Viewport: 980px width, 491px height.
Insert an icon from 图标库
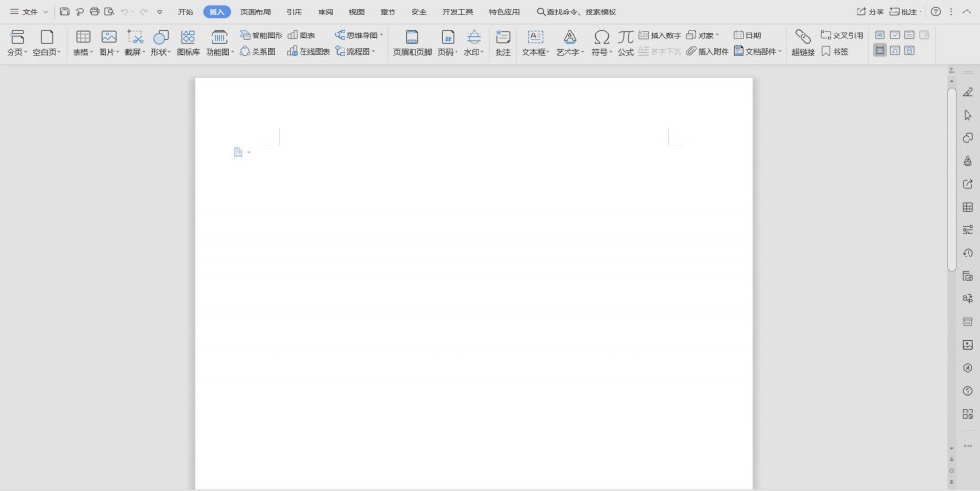[189, 43]
